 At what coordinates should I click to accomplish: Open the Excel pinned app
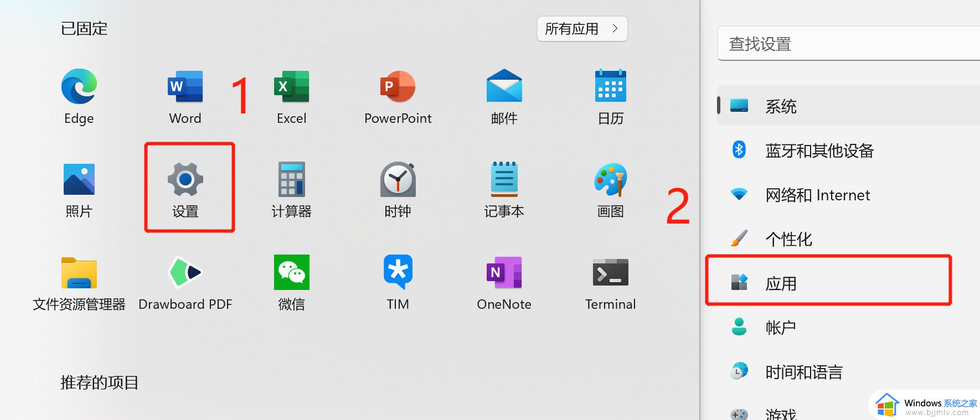[x=291, y=86]
